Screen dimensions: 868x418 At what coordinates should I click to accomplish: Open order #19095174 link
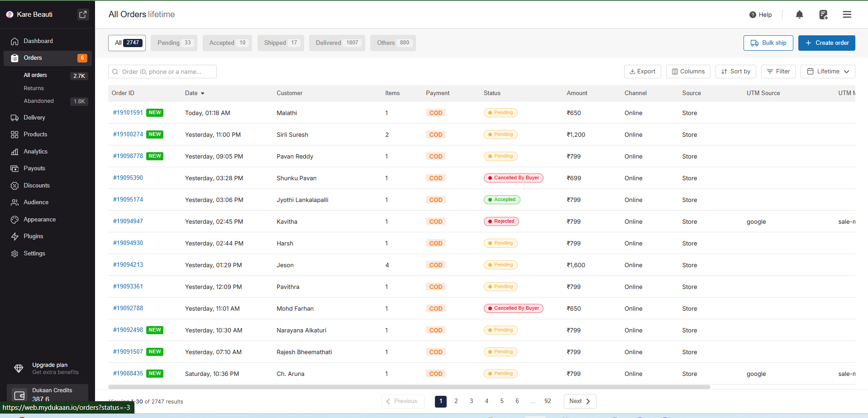point(128,200)
